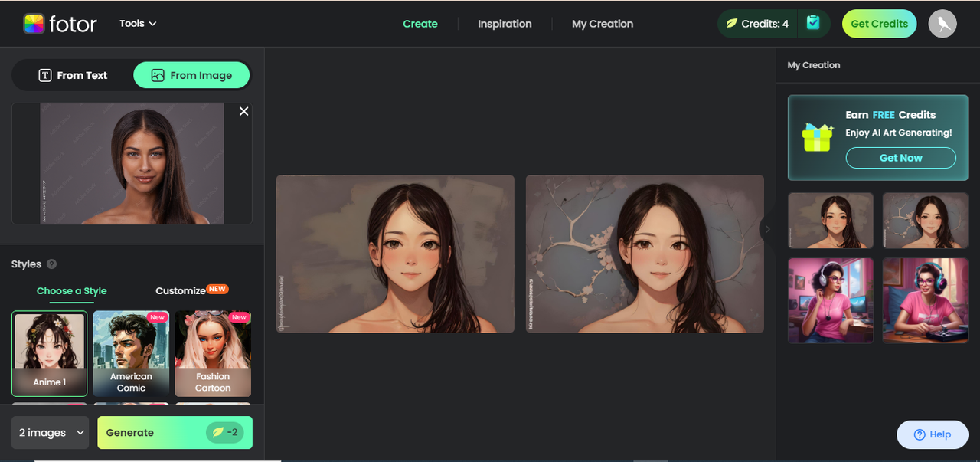The width and height of the screenshot is (980, 462).
Task: Collapse the My Creation side panel arrow
Action: (767, 229)
